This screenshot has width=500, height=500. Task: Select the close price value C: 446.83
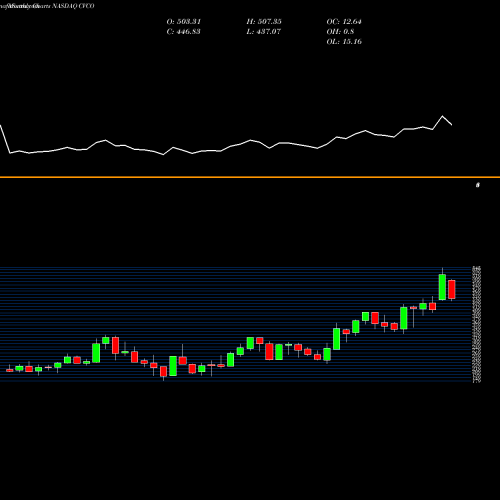tap(183, 32)
